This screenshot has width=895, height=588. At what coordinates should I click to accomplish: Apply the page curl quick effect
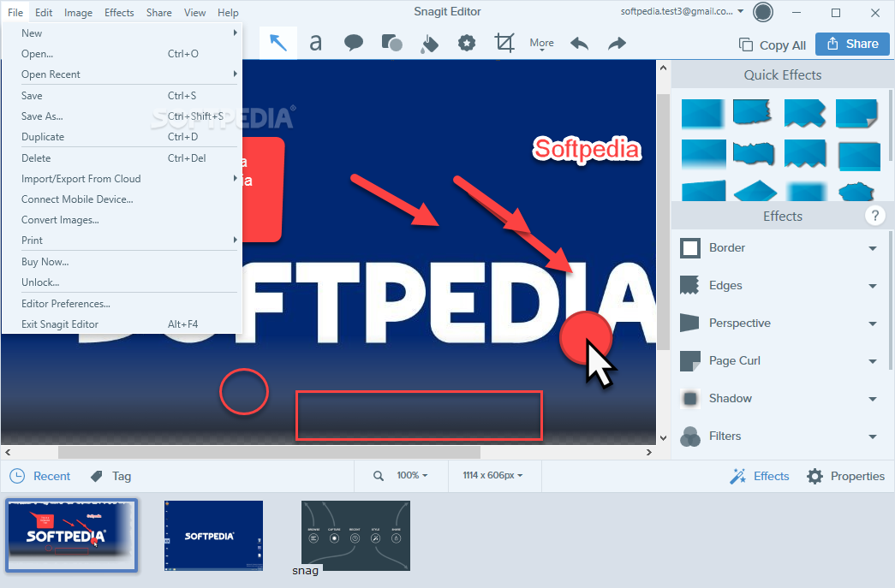coord(856,113)
